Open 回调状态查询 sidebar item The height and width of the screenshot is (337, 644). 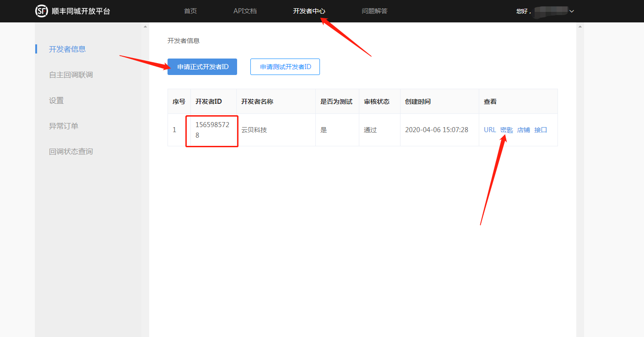(71, 151)
